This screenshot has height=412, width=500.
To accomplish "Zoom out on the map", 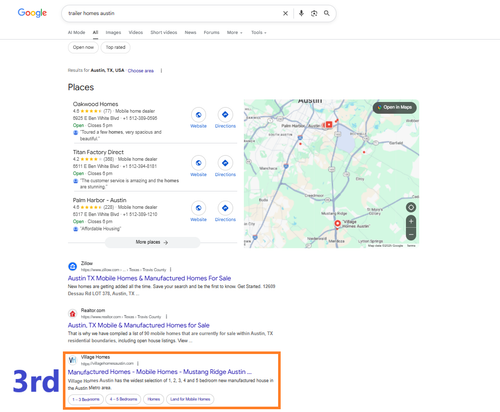I will point(411,234).
